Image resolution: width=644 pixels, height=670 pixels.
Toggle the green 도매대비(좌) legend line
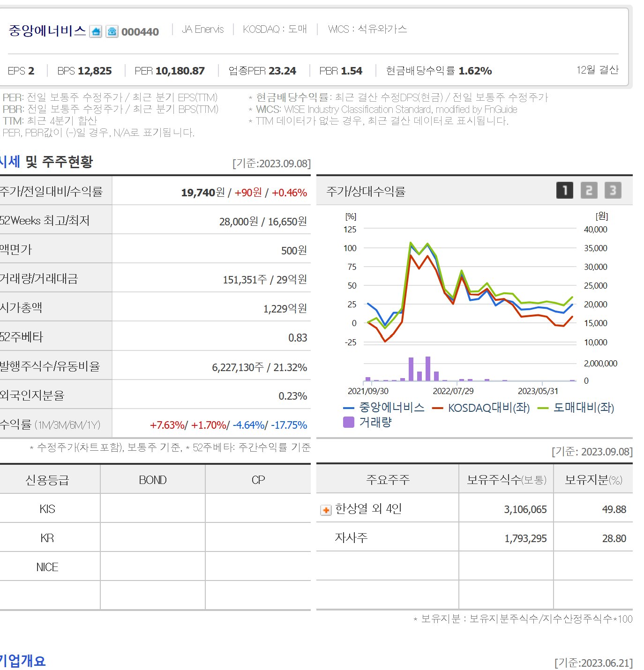pyautogui.click(x=576, y=408)
